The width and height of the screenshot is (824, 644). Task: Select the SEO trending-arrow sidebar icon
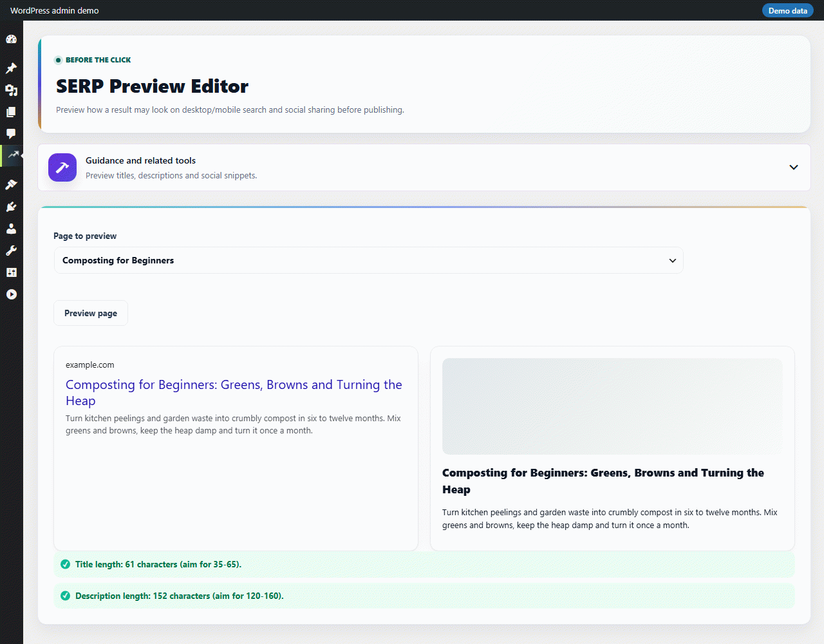click(x=12, y=155)
